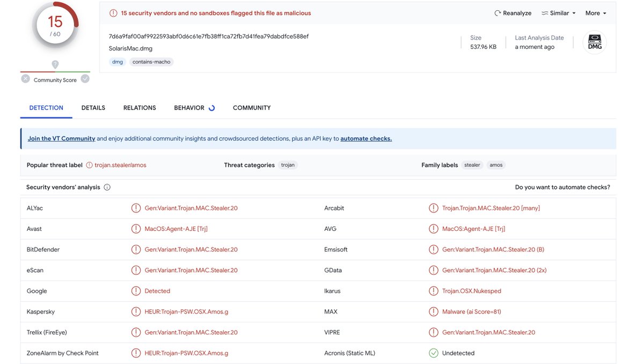644x364 pixels.
Task: Click the Avast detection alert icon
Action: pos(136,229)
